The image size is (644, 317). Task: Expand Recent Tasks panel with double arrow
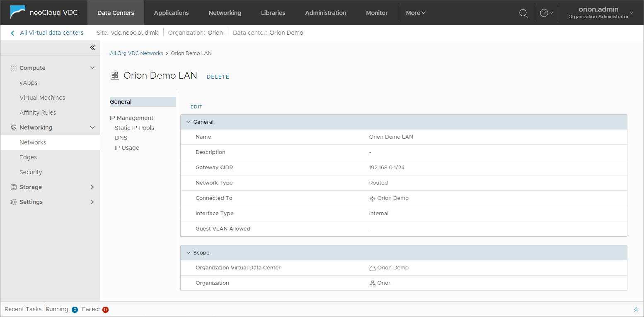point(636,310)
